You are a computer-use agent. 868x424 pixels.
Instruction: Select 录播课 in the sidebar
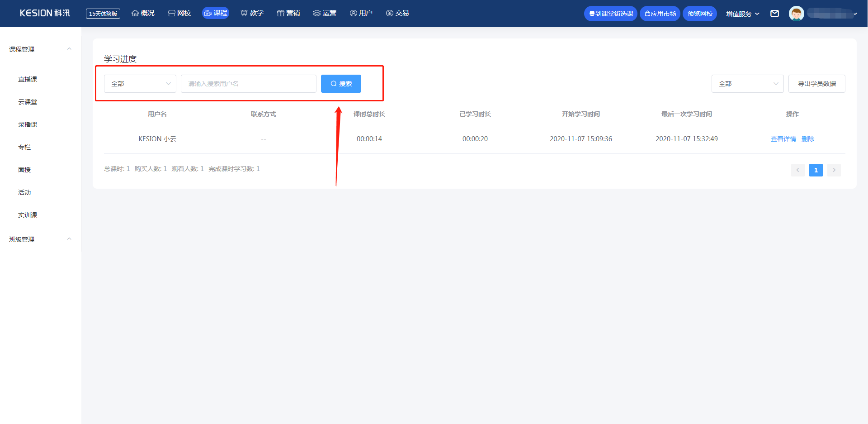point(28,124)
